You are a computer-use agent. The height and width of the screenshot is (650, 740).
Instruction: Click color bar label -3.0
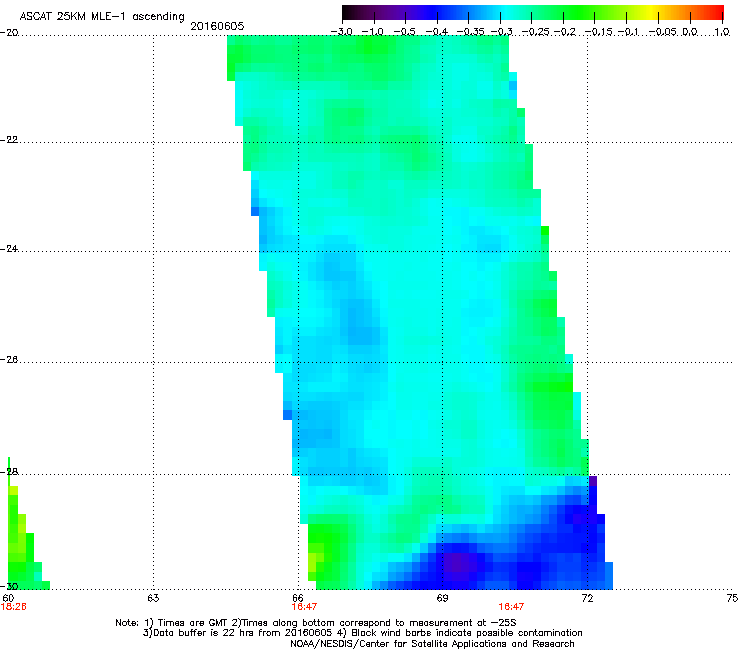click(x=342, y=32)
